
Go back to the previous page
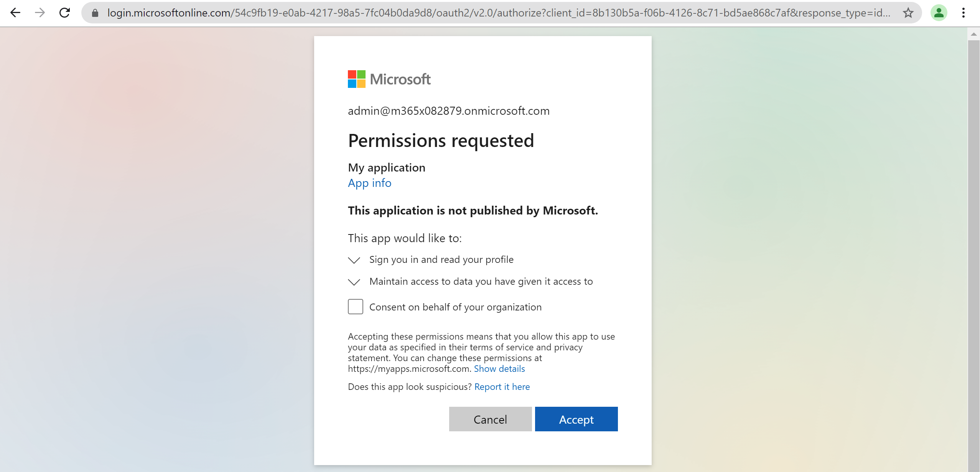point(15,13)
